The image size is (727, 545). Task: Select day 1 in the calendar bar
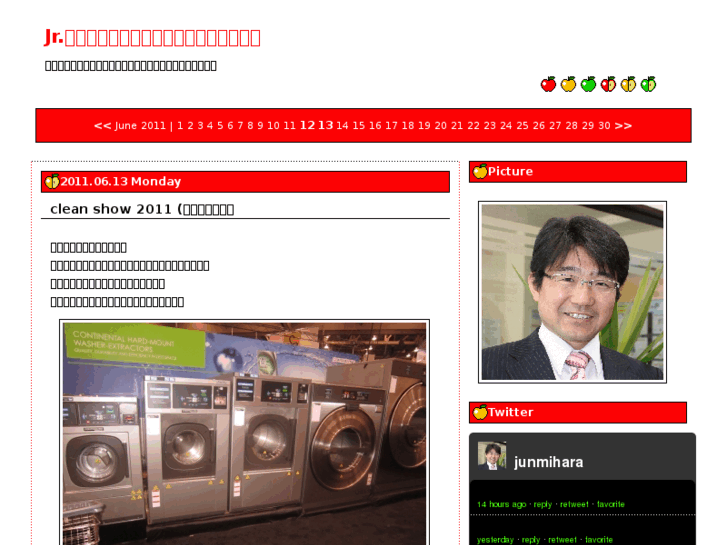pyautogui.click(x=180, y=126)
